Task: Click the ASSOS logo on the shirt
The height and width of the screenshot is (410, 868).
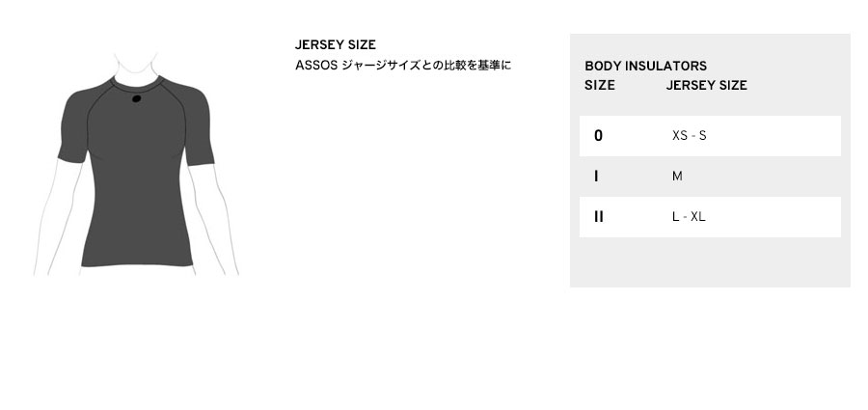Action: point(137,98)
